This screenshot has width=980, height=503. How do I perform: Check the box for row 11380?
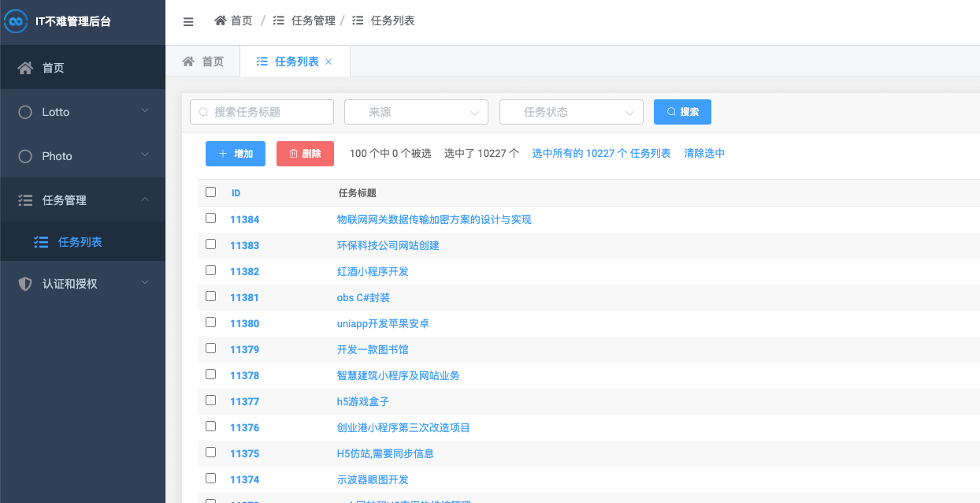210,322
